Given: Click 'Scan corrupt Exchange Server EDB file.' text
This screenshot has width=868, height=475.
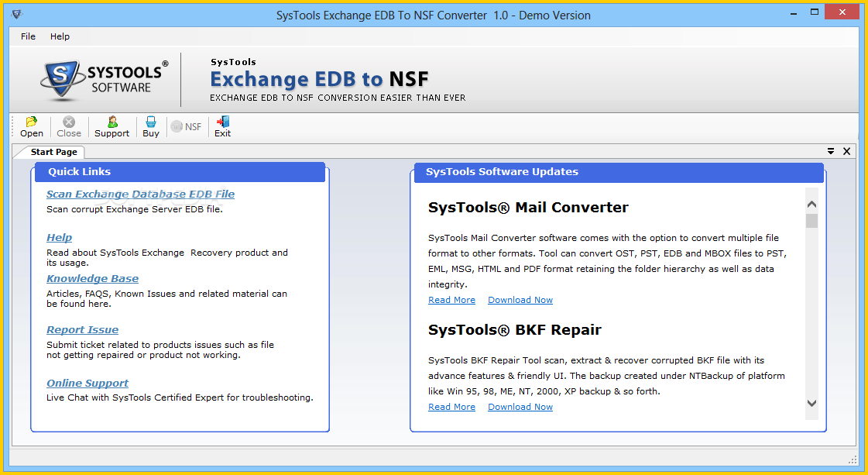Looking at the screenshot, I should [135, 209].
